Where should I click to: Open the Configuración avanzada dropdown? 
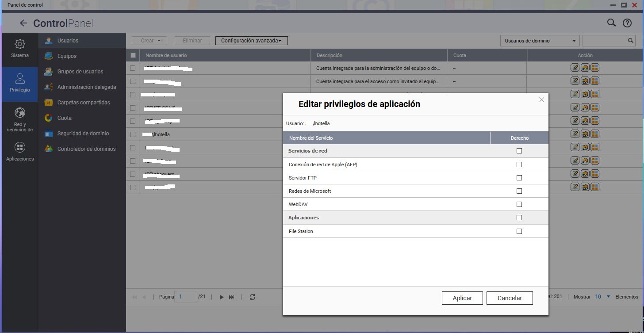251,41
